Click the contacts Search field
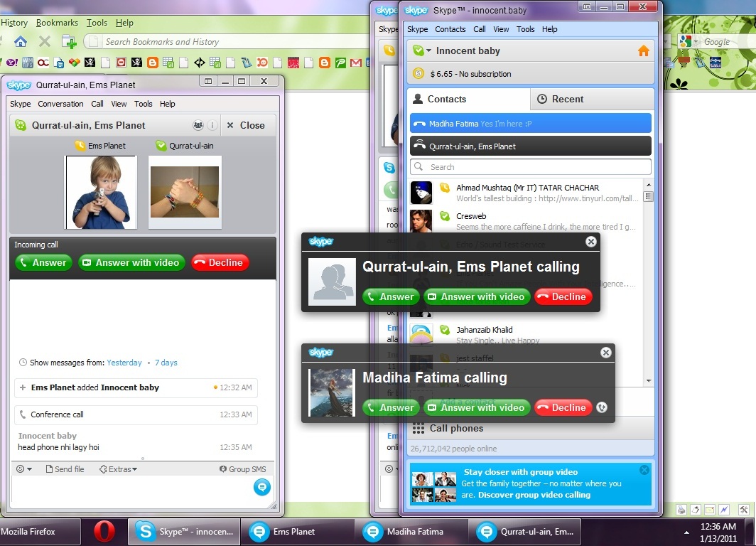Viewport: 756px width, 546px height. coord(530,167)
